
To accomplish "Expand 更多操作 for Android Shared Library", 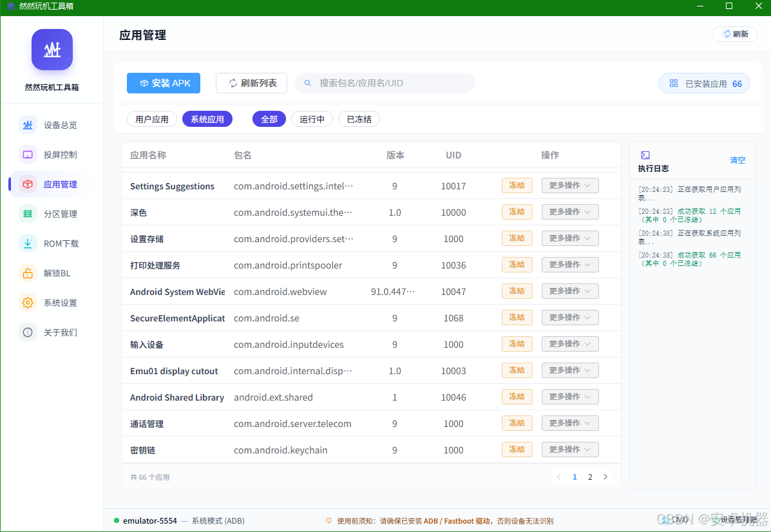I will click(x=570, y=397).
